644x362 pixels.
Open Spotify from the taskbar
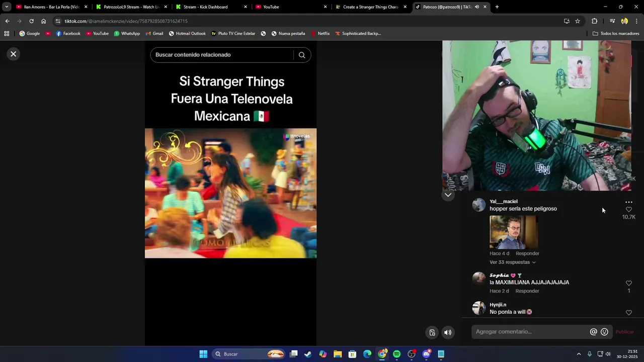click(397, 354)
